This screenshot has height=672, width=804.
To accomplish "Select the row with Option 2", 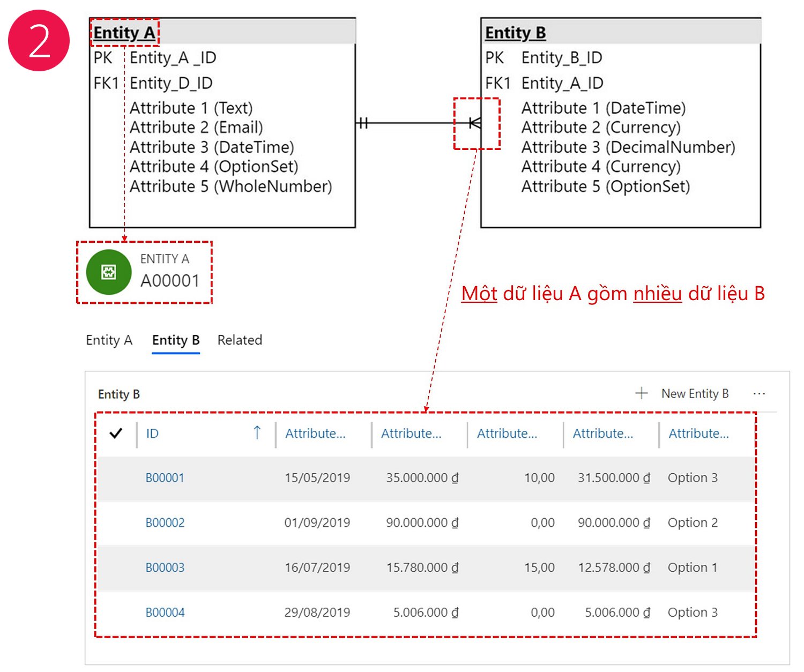I will (x=426, y=523).
